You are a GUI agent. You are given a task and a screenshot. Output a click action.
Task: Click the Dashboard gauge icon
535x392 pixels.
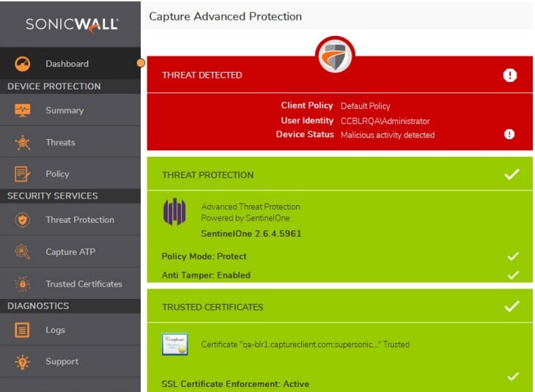[23, 64]
